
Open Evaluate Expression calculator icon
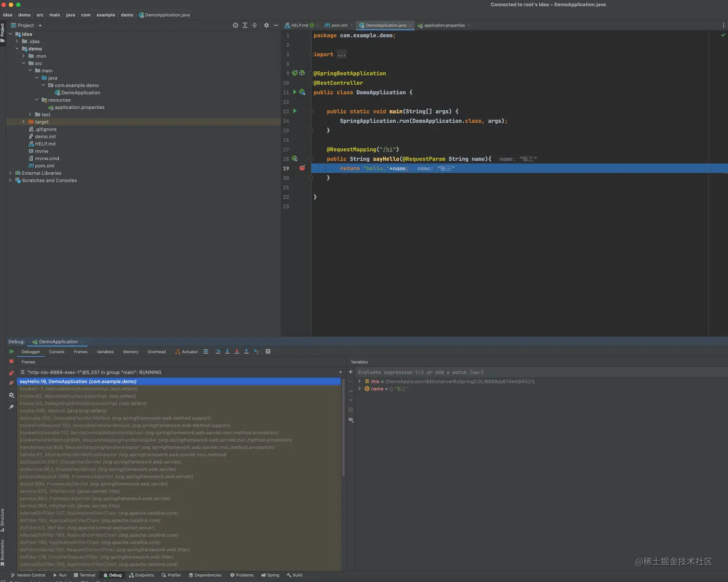(x=268, y=351)
